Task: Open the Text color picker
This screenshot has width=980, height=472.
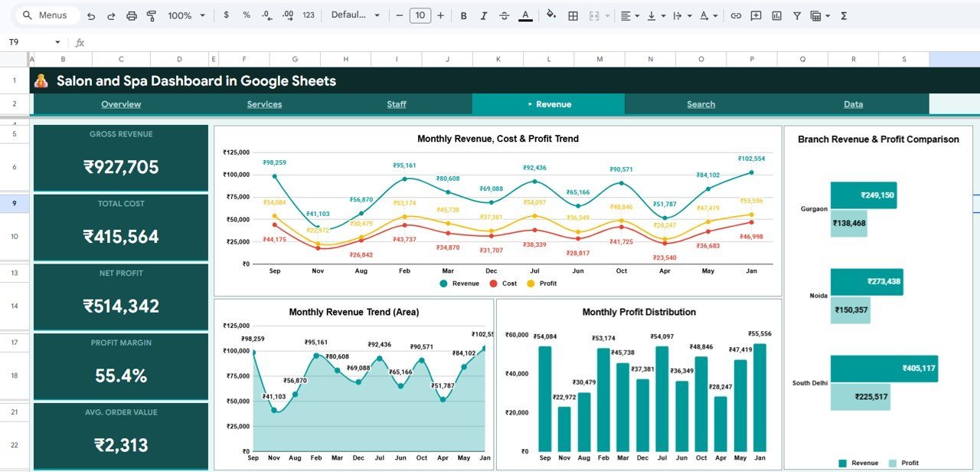Action: [525, 15]
